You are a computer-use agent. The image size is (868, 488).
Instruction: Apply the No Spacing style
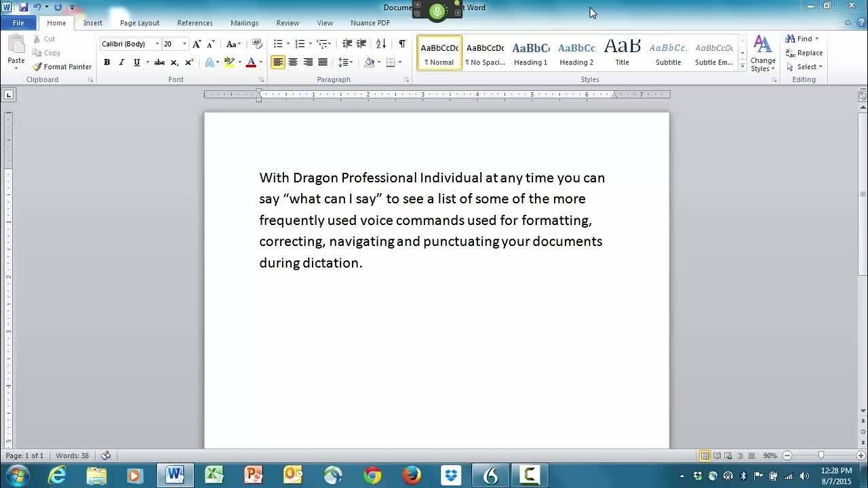pos(485,54)
